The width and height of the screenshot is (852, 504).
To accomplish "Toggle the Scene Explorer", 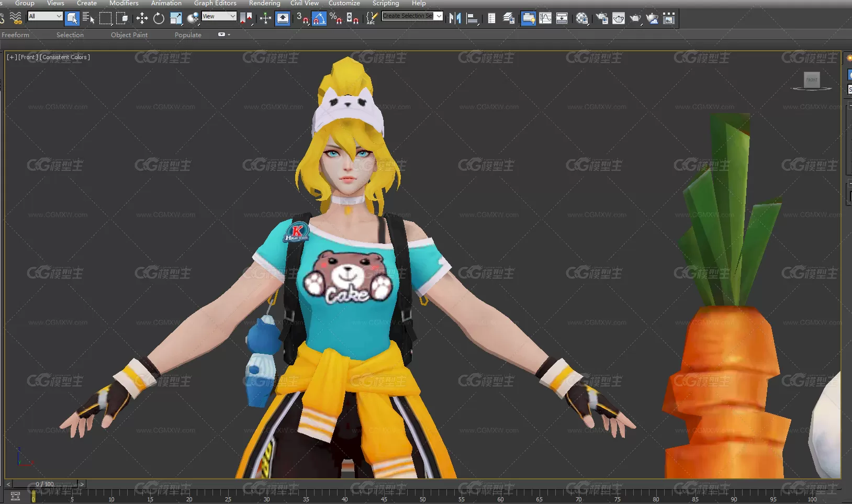I will click(x=491, y=19).
